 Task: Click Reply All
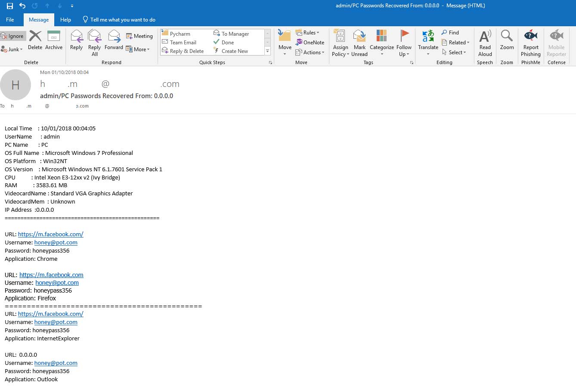(95, 43)
